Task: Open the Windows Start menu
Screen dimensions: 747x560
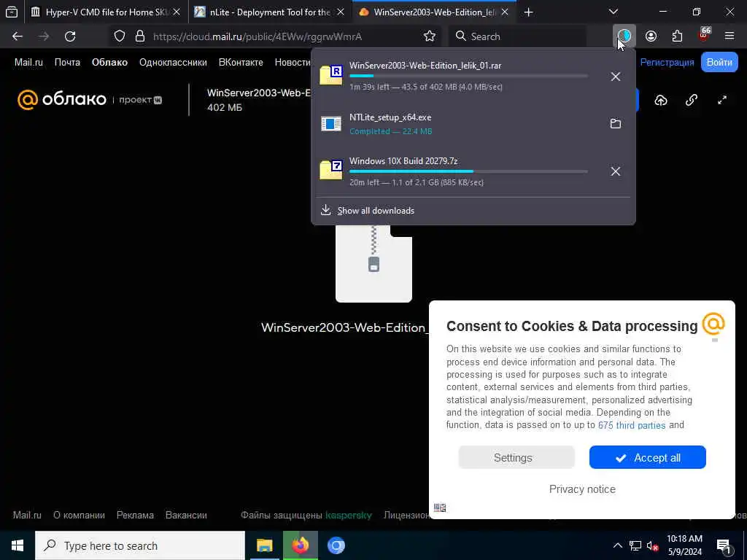Action: pyautogui.click(x=18, y=545)
